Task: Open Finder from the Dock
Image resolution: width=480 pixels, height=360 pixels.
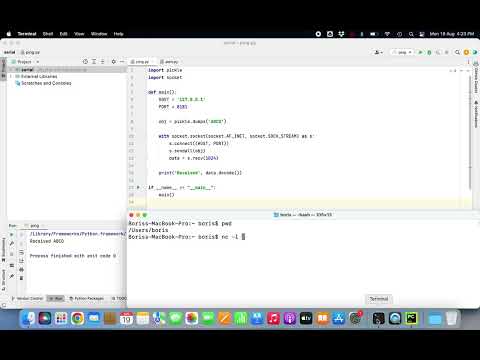Action: pyautogui.click(x=28, y=319)
